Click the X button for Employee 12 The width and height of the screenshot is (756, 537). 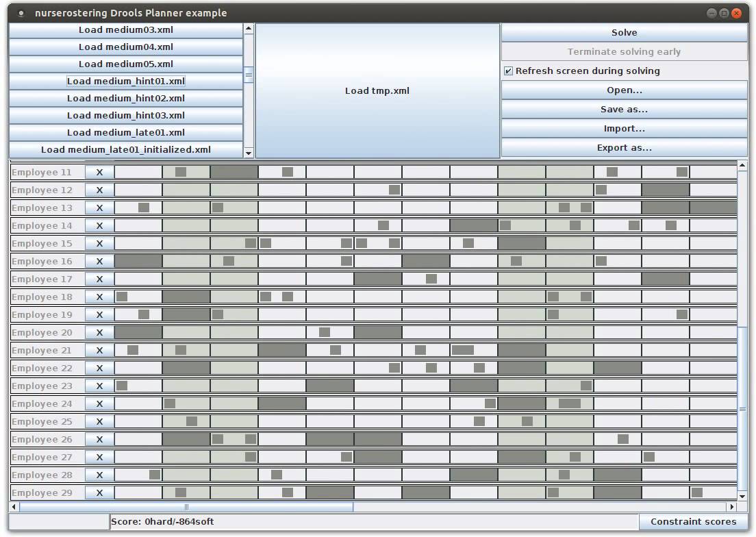point(99,190)
